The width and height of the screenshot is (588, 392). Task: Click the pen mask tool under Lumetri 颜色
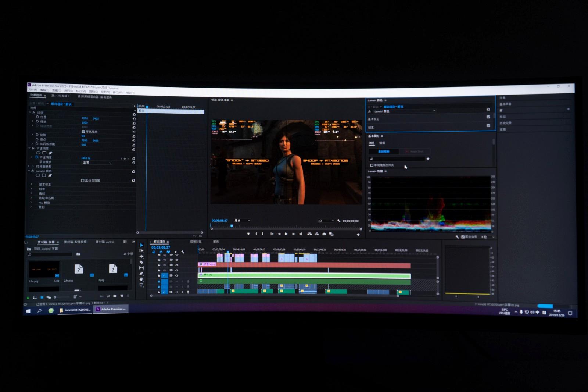(x=50, y=175)
